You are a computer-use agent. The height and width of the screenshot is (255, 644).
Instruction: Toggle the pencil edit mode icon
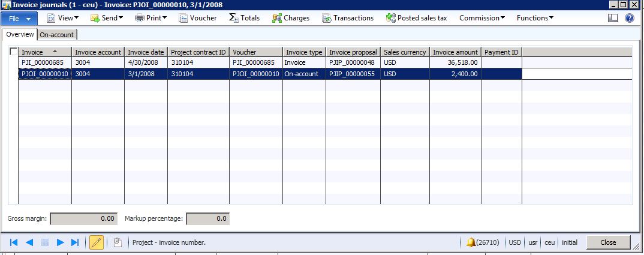click(96, 242)
